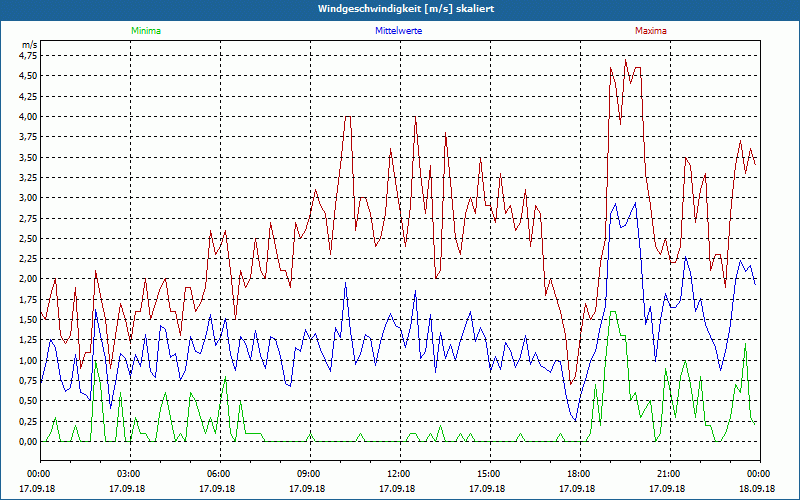Click the 0,00 y-axis value
This screenshot has width=800, height=500.
28,442
